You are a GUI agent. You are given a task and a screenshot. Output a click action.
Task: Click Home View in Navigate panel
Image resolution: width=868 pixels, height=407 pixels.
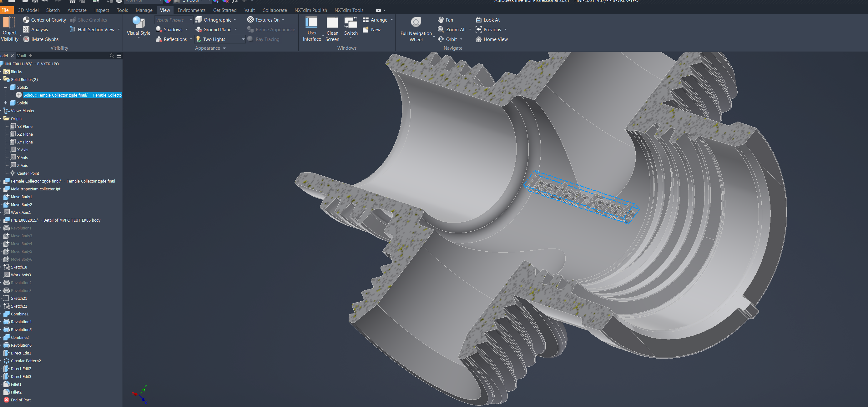pyautogui.click(x=492, y=39)
